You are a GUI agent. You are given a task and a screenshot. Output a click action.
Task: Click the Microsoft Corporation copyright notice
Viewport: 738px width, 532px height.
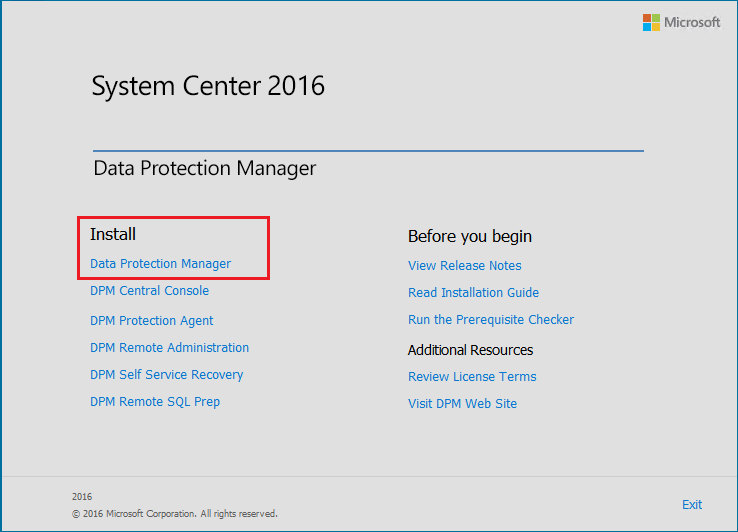tap(175, 514)
